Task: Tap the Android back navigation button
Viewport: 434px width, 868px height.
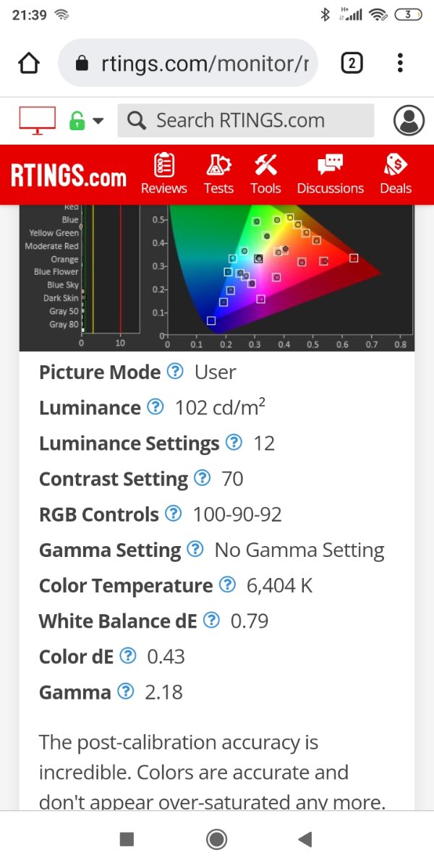Action: click(x=305, y=839)
